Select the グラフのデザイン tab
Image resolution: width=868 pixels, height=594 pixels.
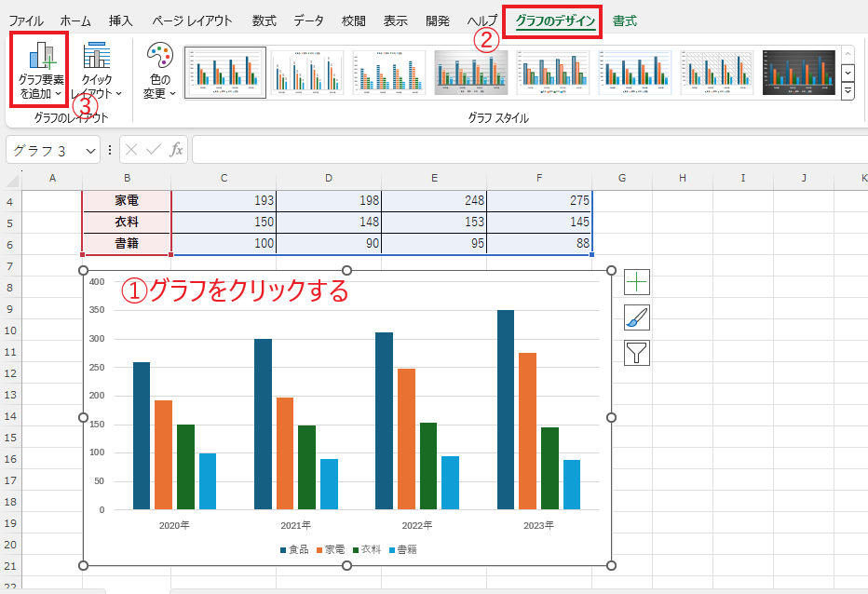tap(555, 21)
